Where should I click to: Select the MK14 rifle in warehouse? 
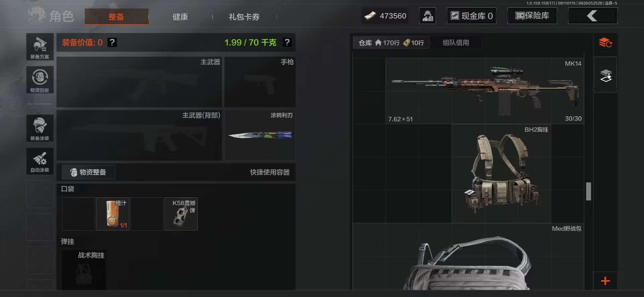[485, 91]
